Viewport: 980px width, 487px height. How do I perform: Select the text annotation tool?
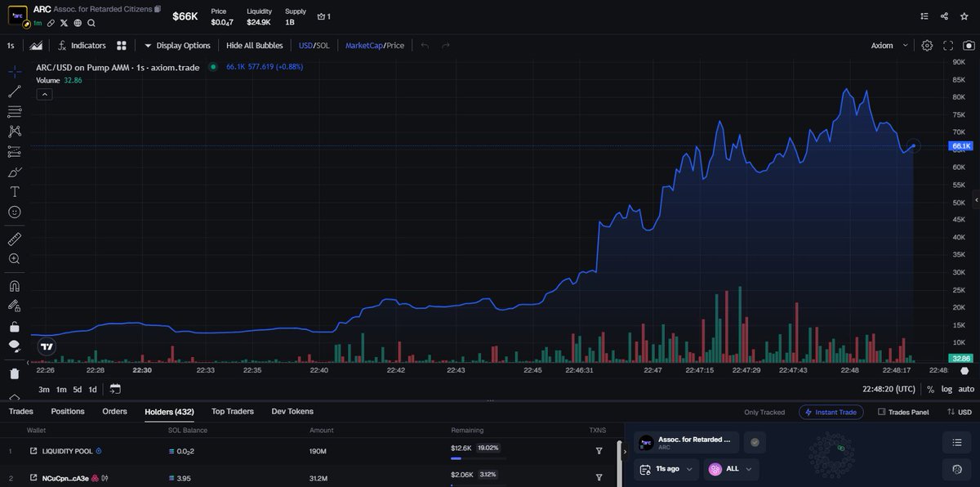point(15,191)
